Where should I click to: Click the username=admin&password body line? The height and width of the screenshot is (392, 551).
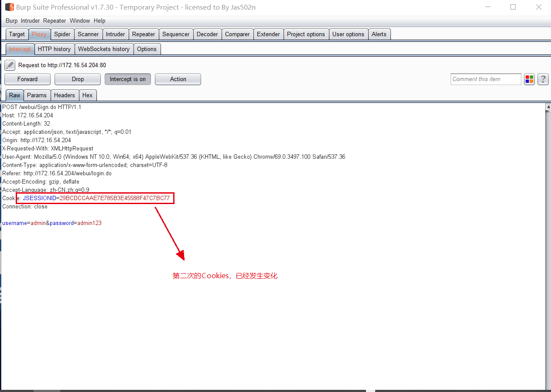tap(52, 223)
